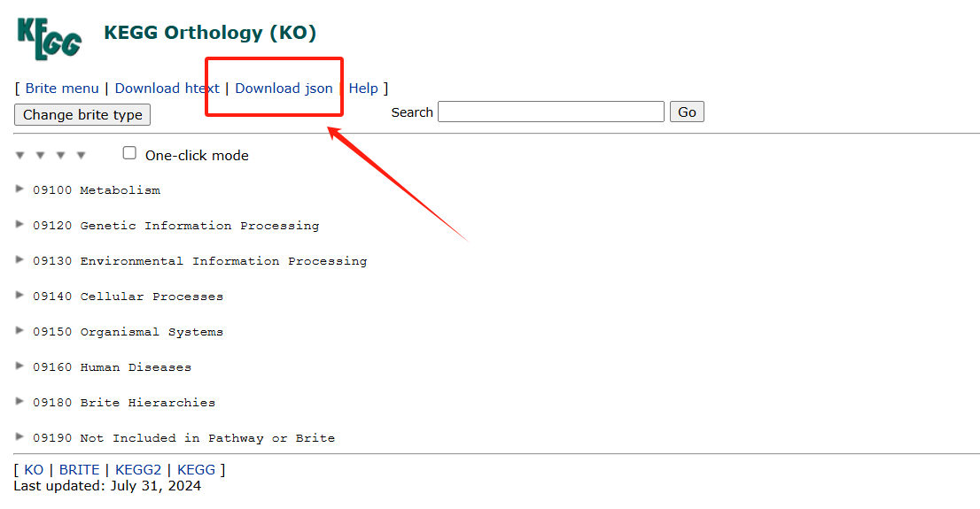
Task: Select the 09100 Metabolism text
Action: (x=97, y=190)
